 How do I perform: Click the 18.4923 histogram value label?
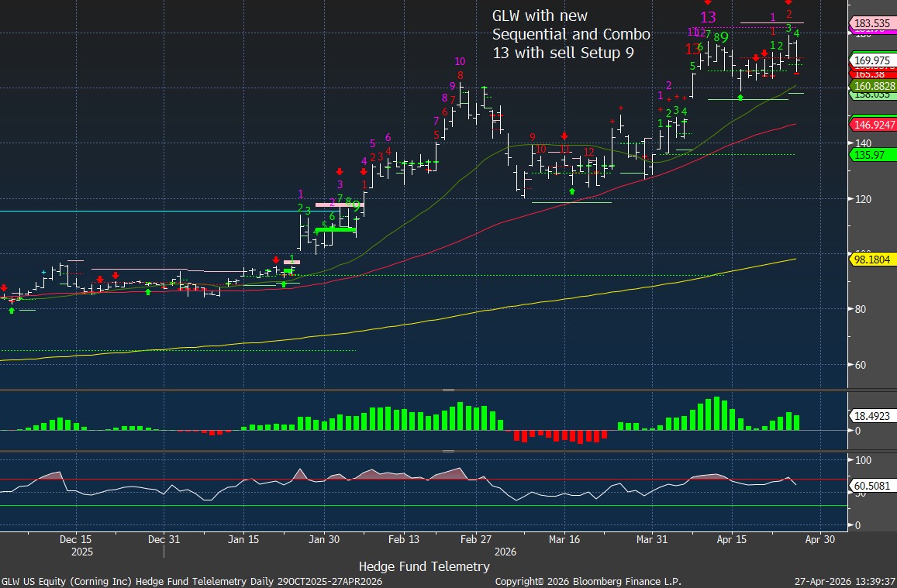coord(873,416)
